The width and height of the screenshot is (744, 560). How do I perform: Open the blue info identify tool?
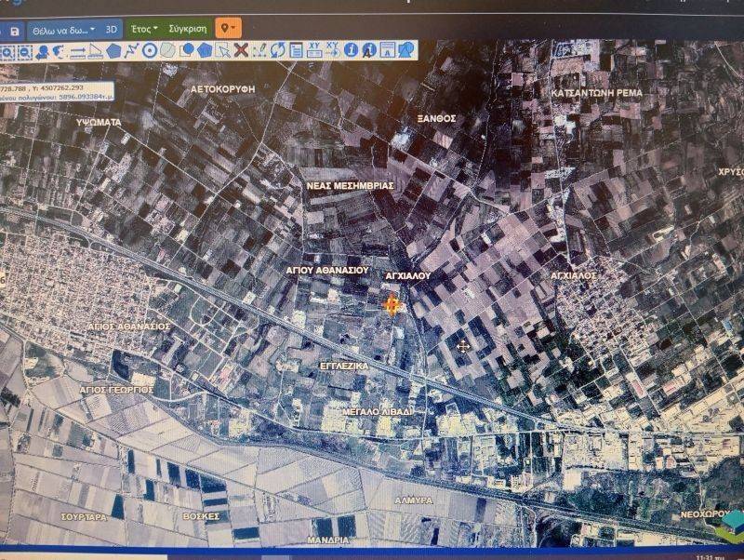pyautogui.click(x=351, y=50)
